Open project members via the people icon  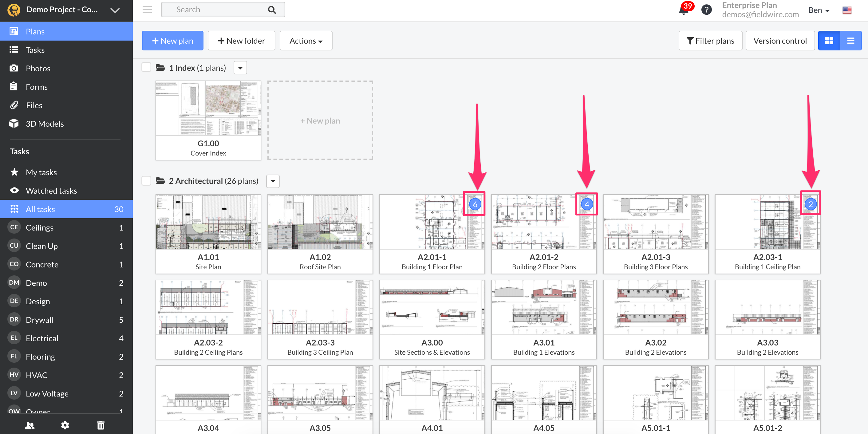pos(30,425)
